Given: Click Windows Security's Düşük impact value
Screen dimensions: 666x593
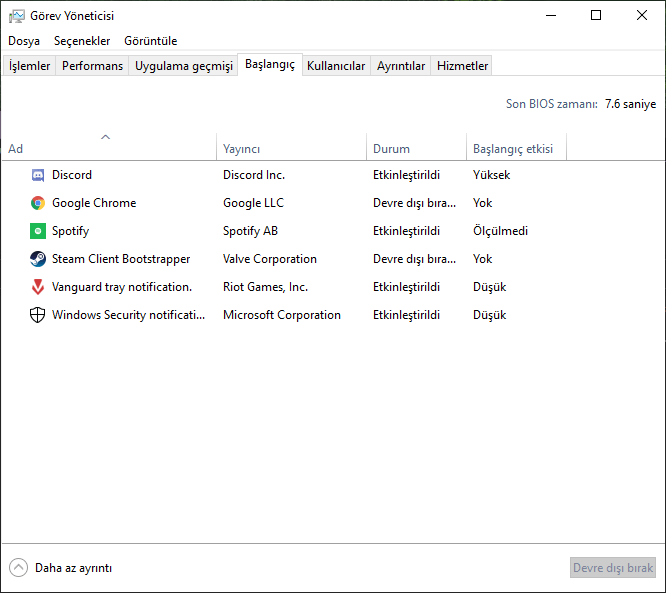Looking at the screenshot, I should point(489,315).
